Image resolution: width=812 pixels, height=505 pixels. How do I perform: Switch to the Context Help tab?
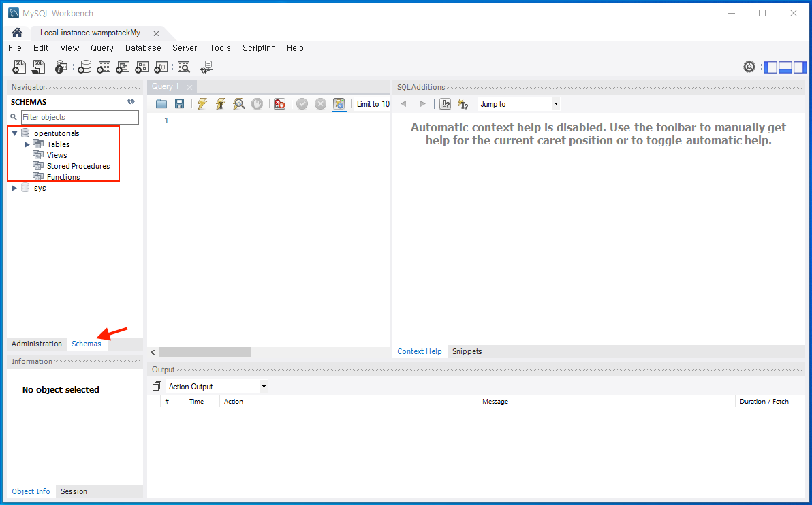tap(420, 351)
